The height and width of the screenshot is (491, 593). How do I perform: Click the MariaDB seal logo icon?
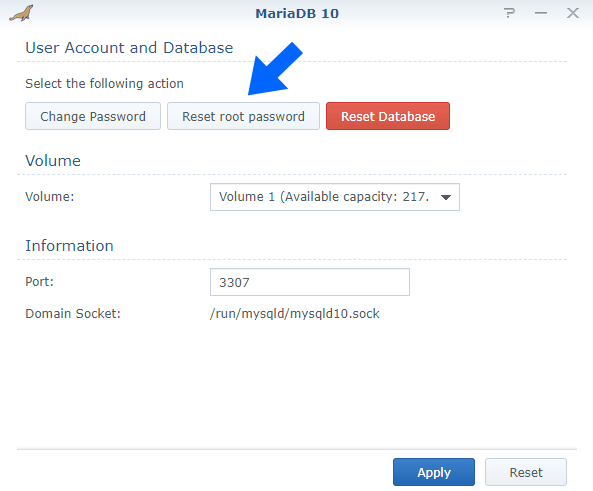(22, 14)
